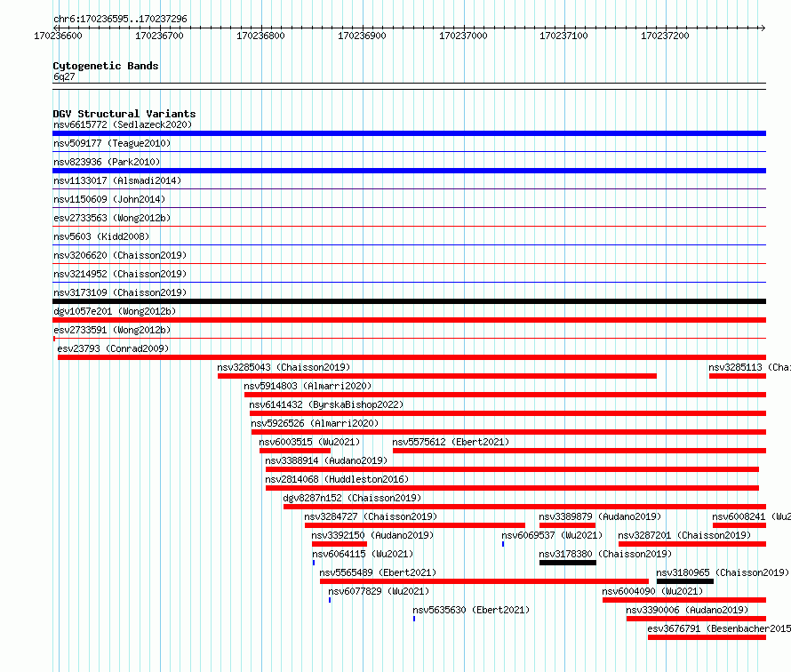Click the nsv6615772 (Sedlazeck2020) label
Viewport: 791px width, 672px height.
click(123, 124)
